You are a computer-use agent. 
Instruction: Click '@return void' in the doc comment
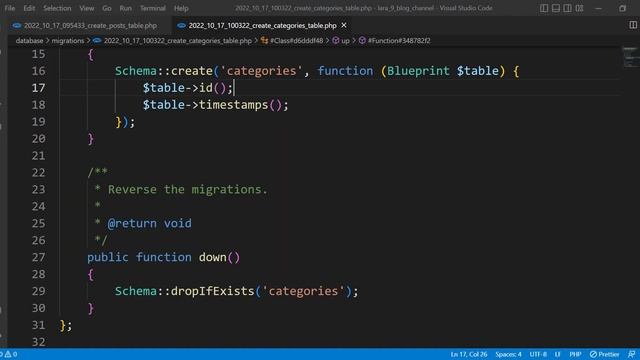[x=149, y=223]
